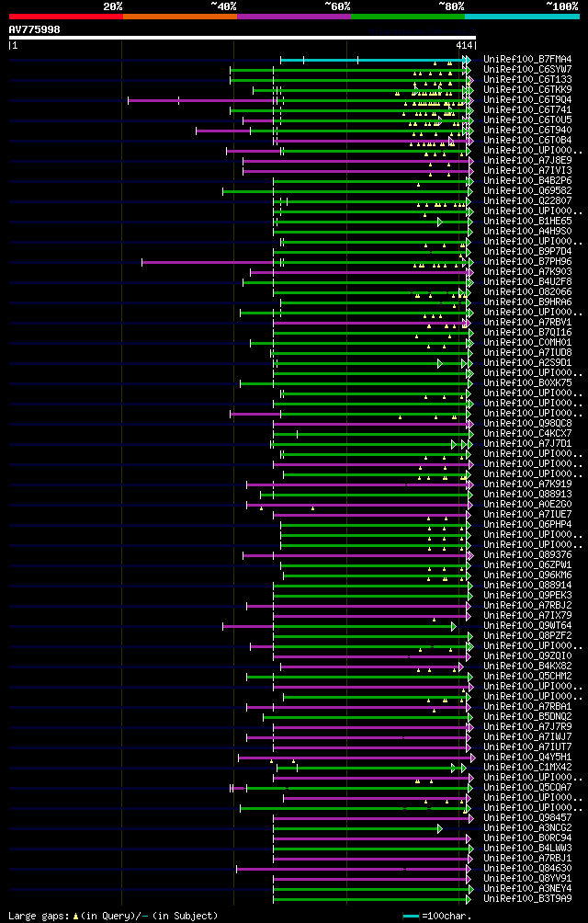Select the UniRef100_Q98QC8 label
The width and height of the screenshot is (588, 923).
526,423
